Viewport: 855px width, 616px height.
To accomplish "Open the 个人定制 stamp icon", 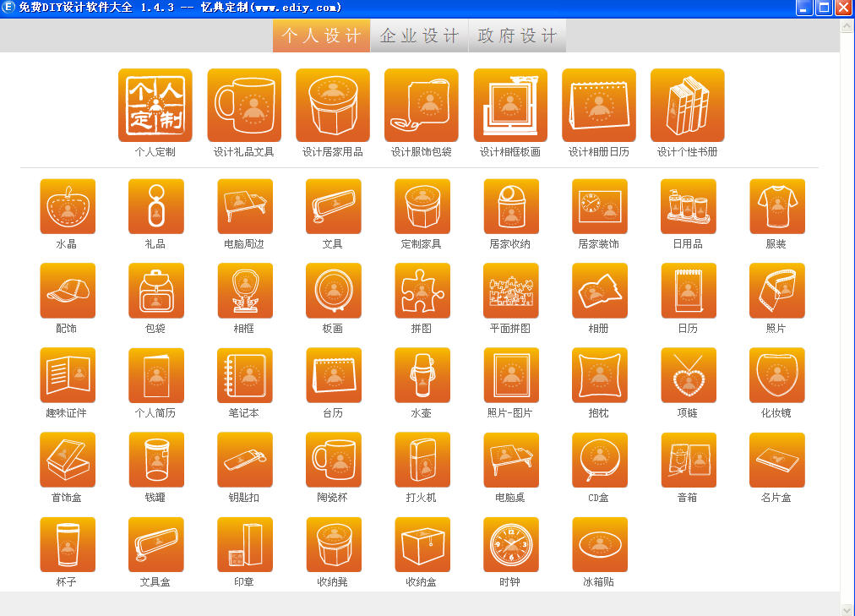I will pyautogui.click(x=155, y=106).
